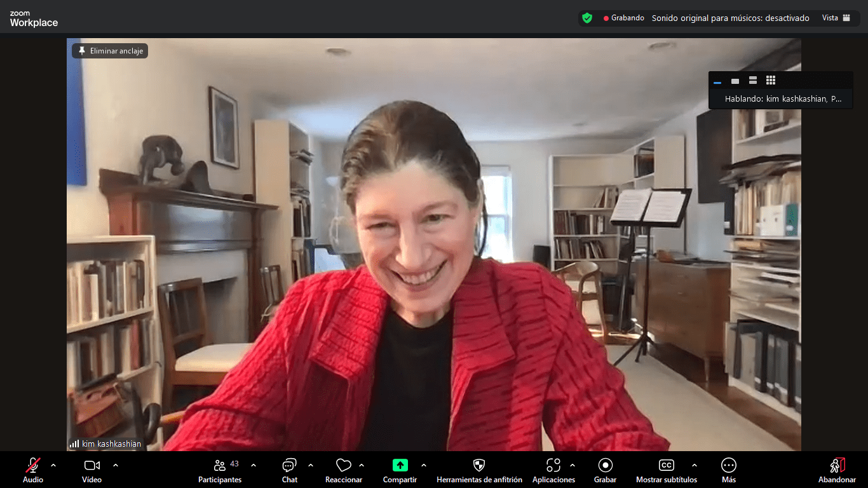Viewport: 868px width, 488px height.
Task: Click Eliminar anclaje to unpin video
Action: tap(111, 51)
